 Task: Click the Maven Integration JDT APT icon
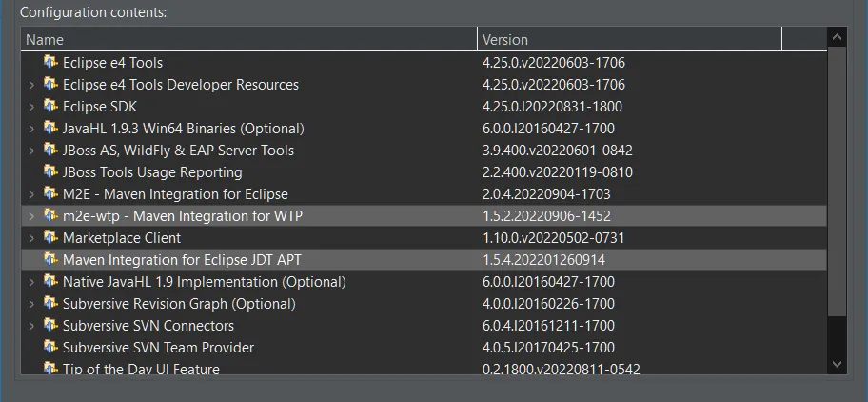50,260
